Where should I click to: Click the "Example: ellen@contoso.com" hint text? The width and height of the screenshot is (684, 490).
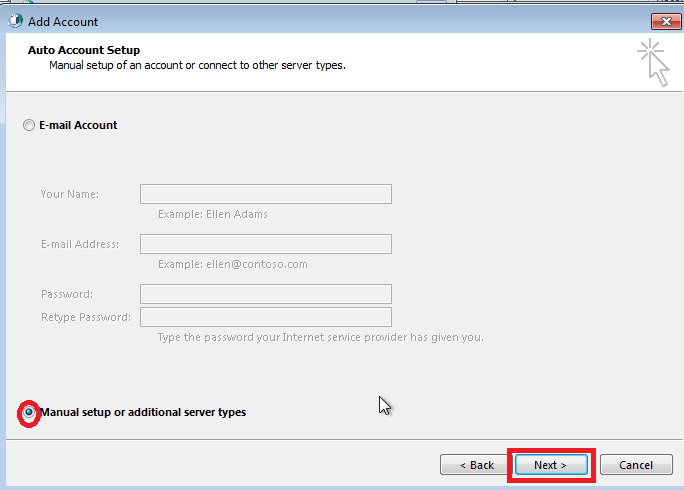click(233, 264)
